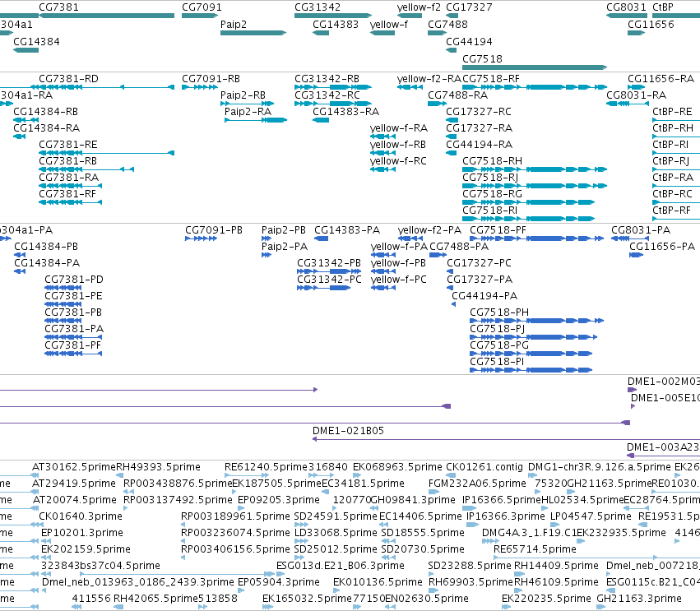
Task: Select the CK01261.contig EST label
Action: pyautogui.click(x=484, y=467)
